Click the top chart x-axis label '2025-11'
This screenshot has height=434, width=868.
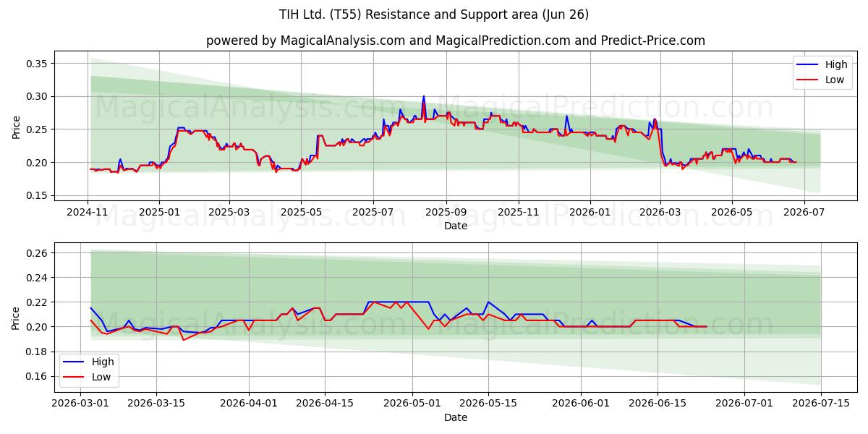pyautogui.click(x=518, y=213)
